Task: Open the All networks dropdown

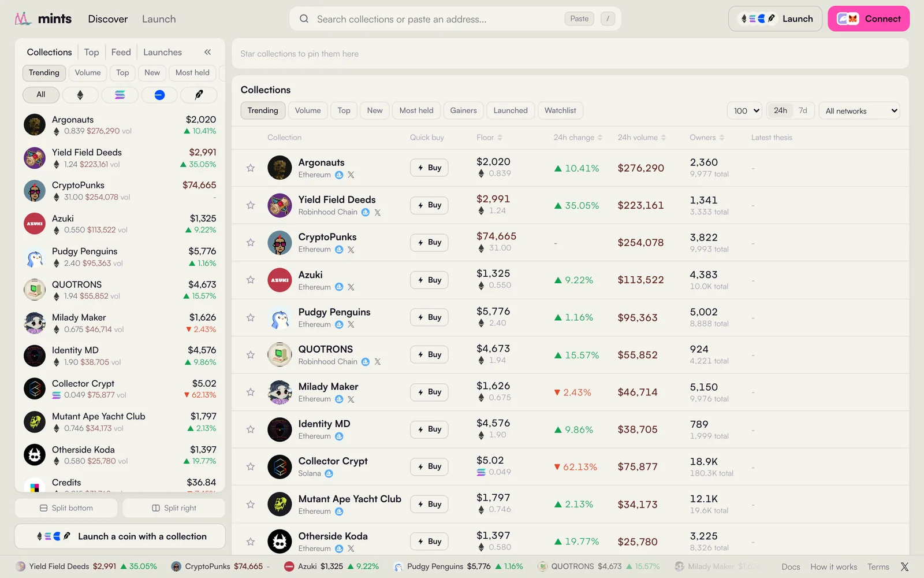Action: 860,110
